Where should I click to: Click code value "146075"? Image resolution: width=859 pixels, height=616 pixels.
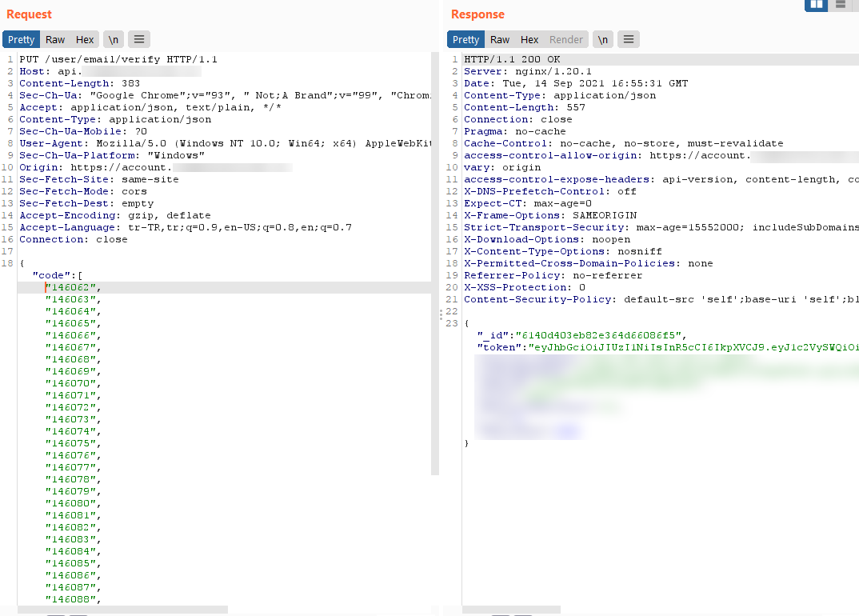coord(70,443)
